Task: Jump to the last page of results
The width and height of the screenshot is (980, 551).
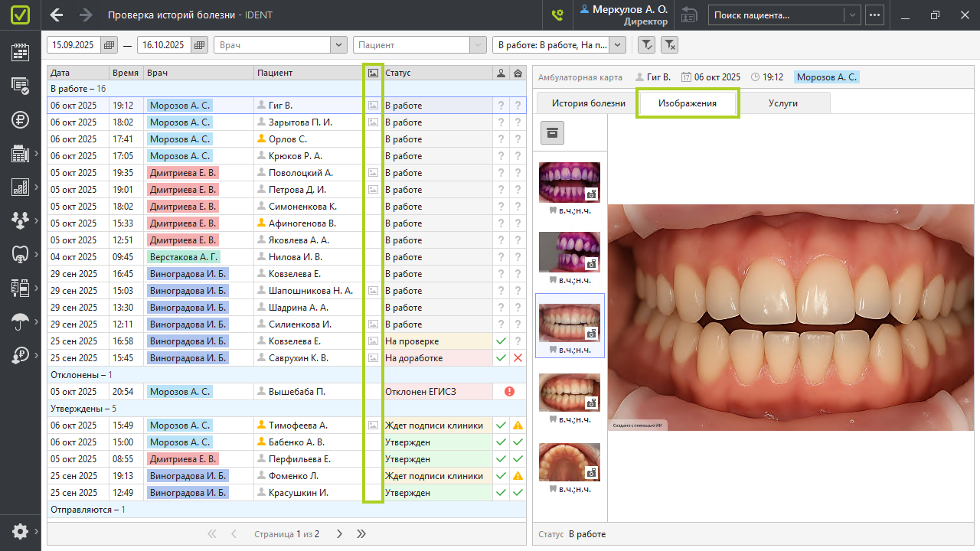Action: 361,534
